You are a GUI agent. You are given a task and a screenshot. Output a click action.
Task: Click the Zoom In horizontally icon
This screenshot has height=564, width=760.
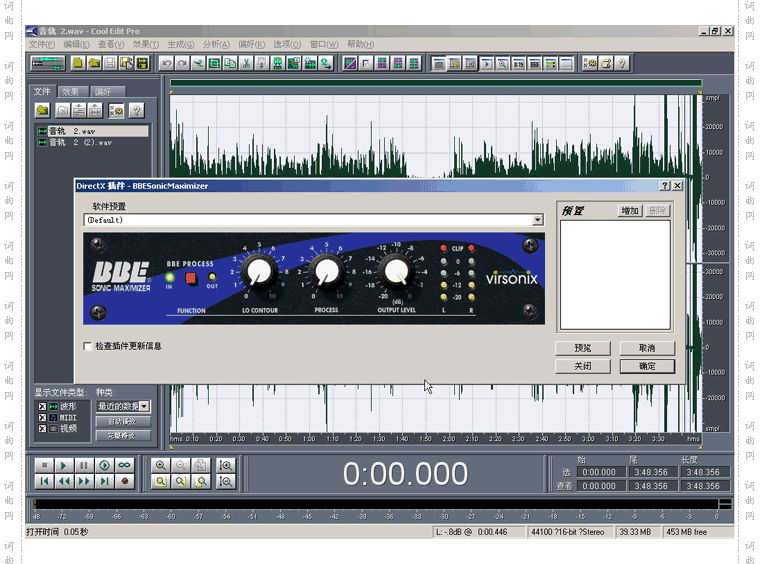(160, 465)
